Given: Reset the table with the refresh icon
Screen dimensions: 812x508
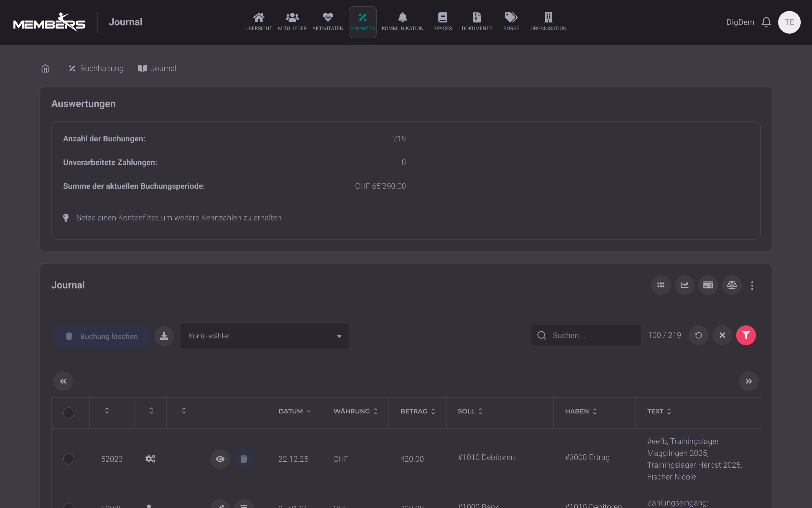Looking at the screenshot, I should 699,335.
